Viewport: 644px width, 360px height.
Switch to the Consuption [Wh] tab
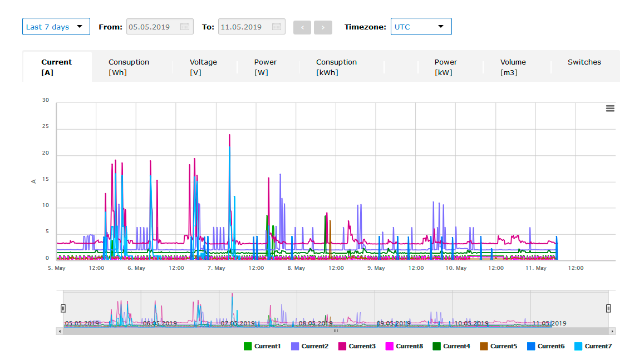pyautogui.click(x=129, y=67)
